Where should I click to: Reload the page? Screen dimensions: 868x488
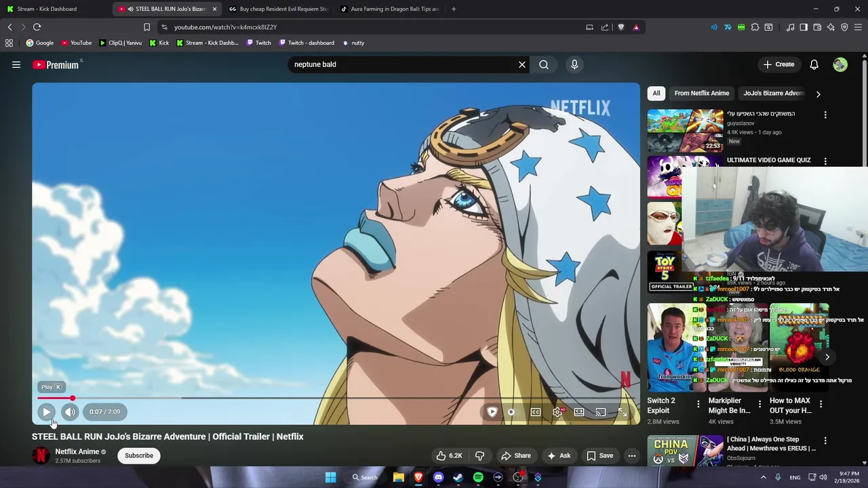[37, 27]
